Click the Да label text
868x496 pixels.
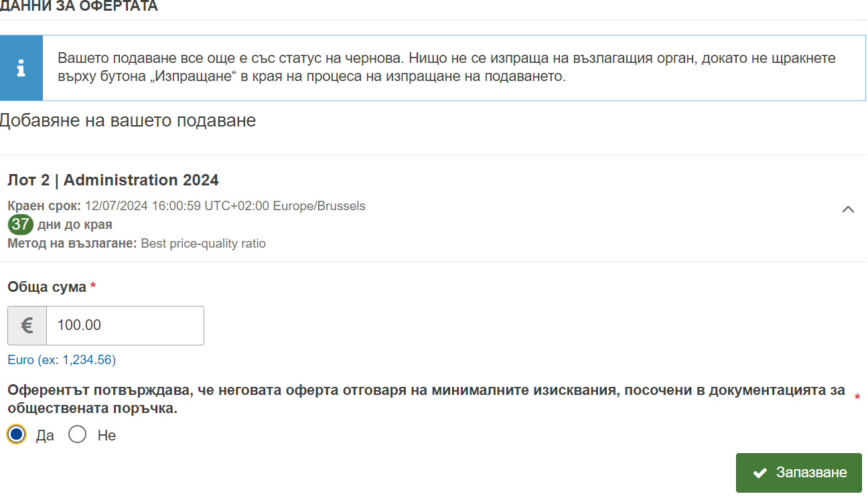[x=45, y=436]
